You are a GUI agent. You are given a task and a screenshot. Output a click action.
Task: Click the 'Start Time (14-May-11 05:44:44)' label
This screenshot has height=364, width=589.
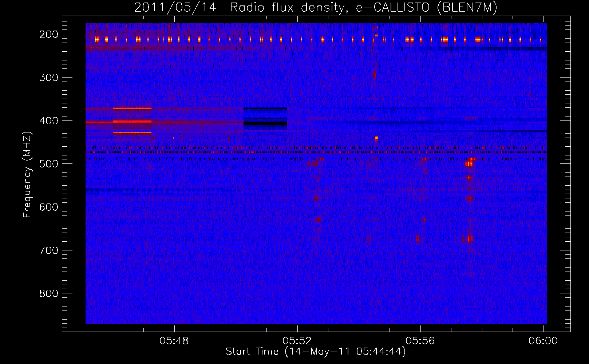click(x=316, y=352)
